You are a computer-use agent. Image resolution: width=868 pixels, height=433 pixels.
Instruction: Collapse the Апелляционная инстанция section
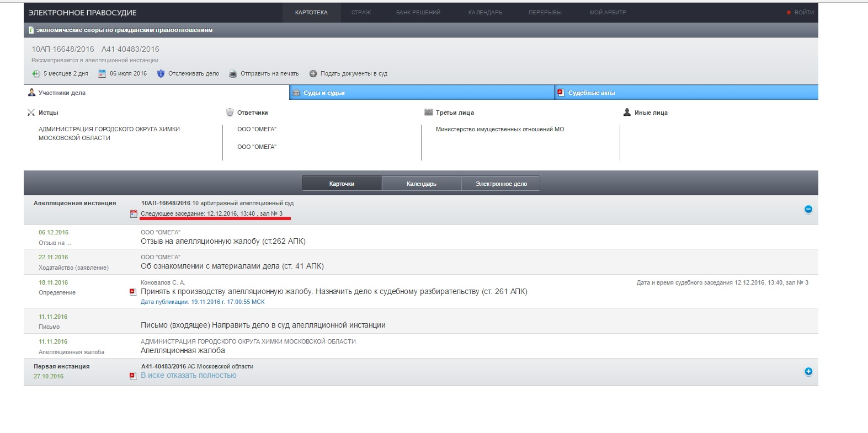[808, 209]
